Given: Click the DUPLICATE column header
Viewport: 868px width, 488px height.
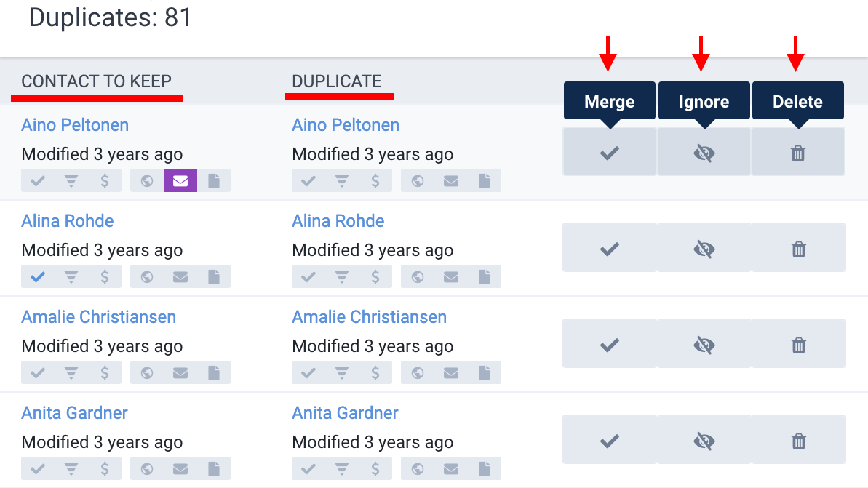Looking at the screenshot, I should 337,81.
